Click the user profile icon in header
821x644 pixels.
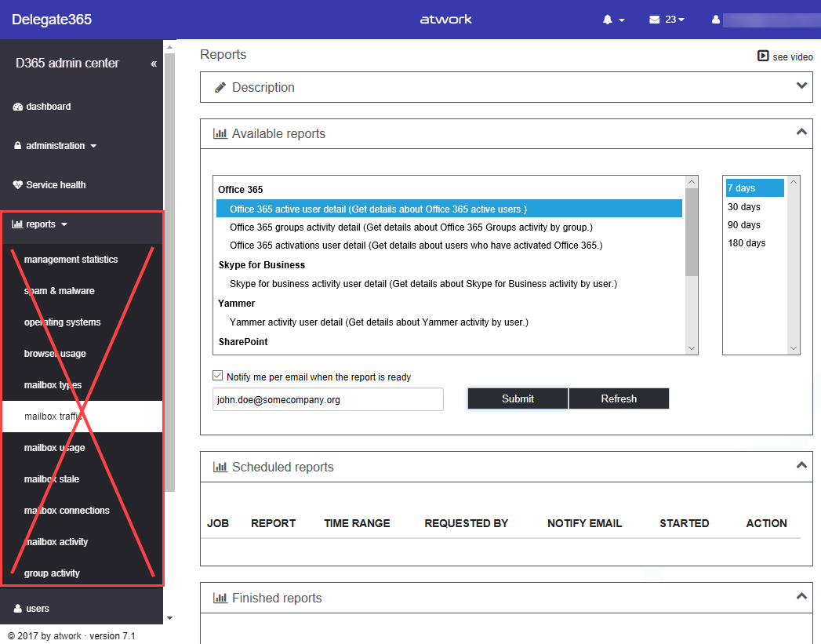click(715, 20)
